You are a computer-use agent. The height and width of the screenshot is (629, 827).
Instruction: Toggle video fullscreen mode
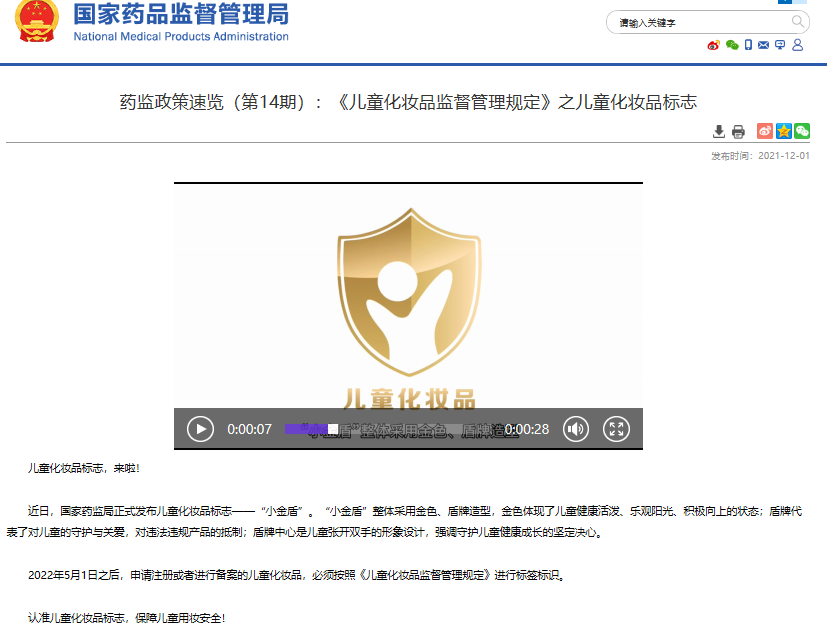click(x=617, y=429)
